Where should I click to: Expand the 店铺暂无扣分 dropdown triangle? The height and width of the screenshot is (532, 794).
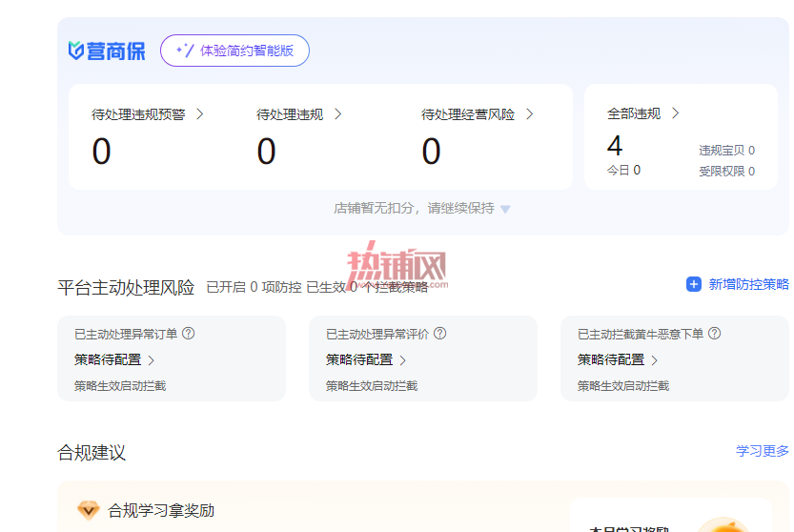[505, 209]
